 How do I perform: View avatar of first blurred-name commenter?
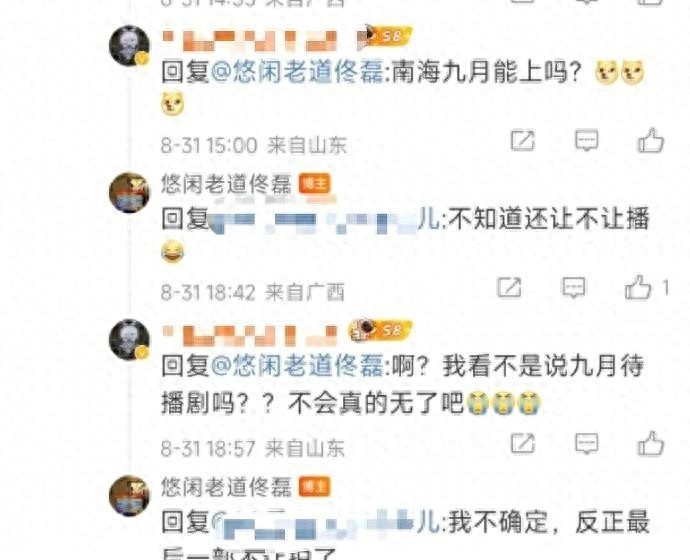click(129, 46)
